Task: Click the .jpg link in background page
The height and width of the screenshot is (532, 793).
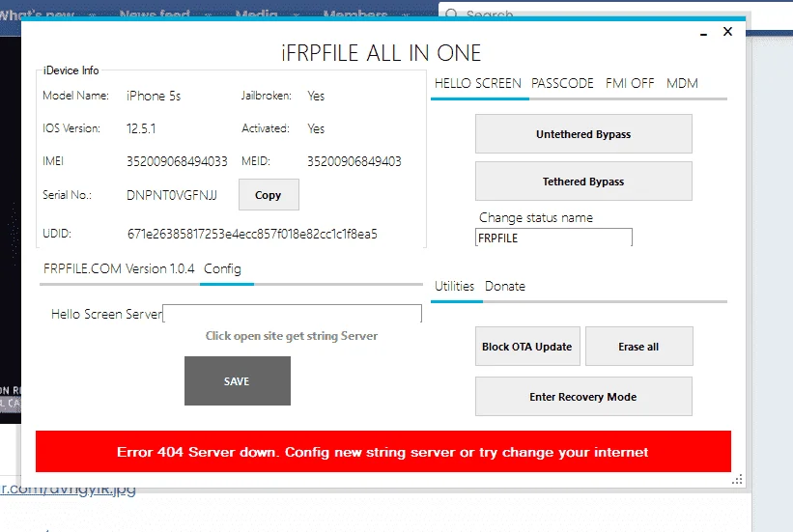Action: [68, 490]
